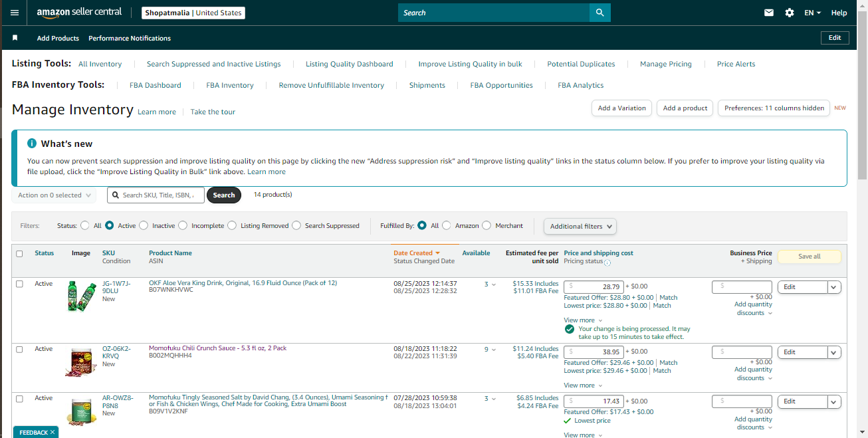Click the Pricing status info icon
This screenshot has width=868, height=438.
[x=607, y=263]
